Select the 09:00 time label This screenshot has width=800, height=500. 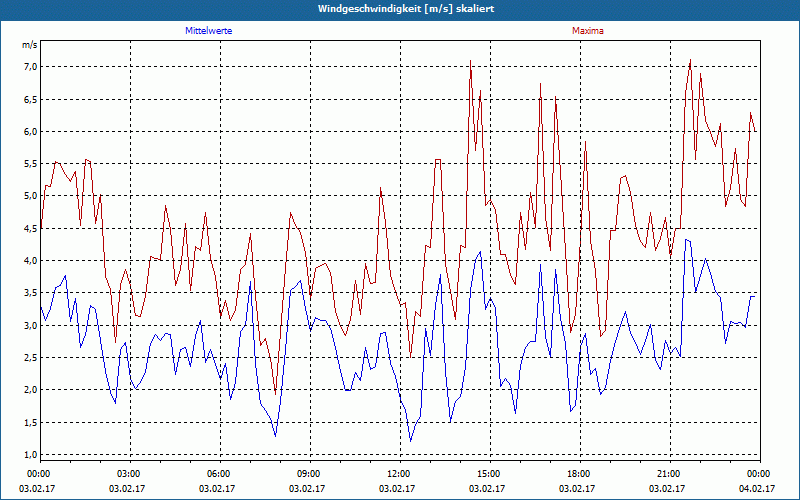pyautogui.click(x=309, y=473)
